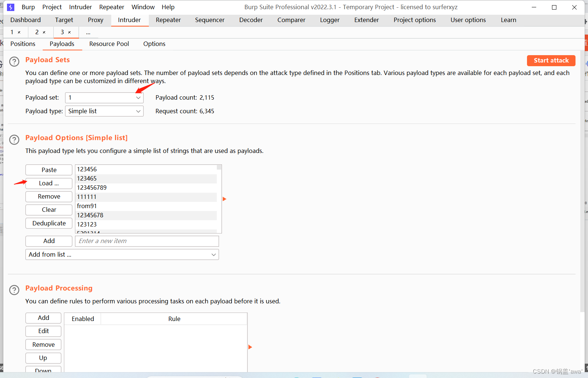
Task: Close Intruder attack tab 1
Action: (x=19, y=32)
